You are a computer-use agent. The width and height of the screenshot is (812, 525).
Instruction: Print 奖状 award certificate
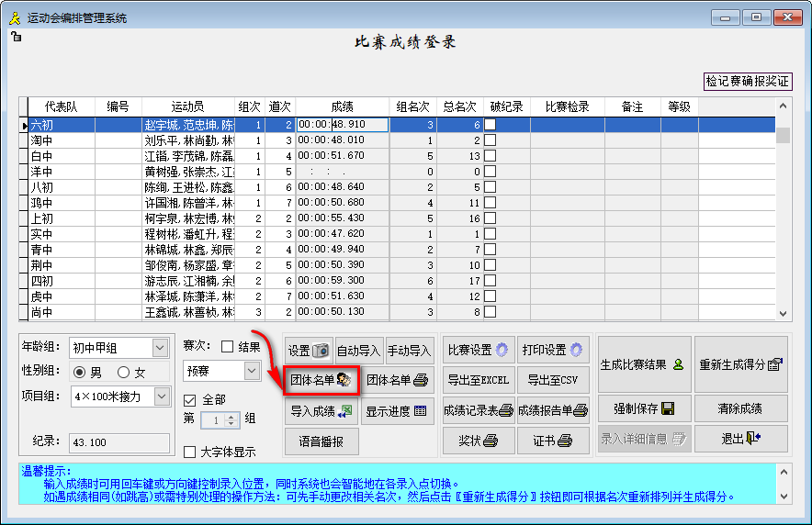tap(477, 441)
